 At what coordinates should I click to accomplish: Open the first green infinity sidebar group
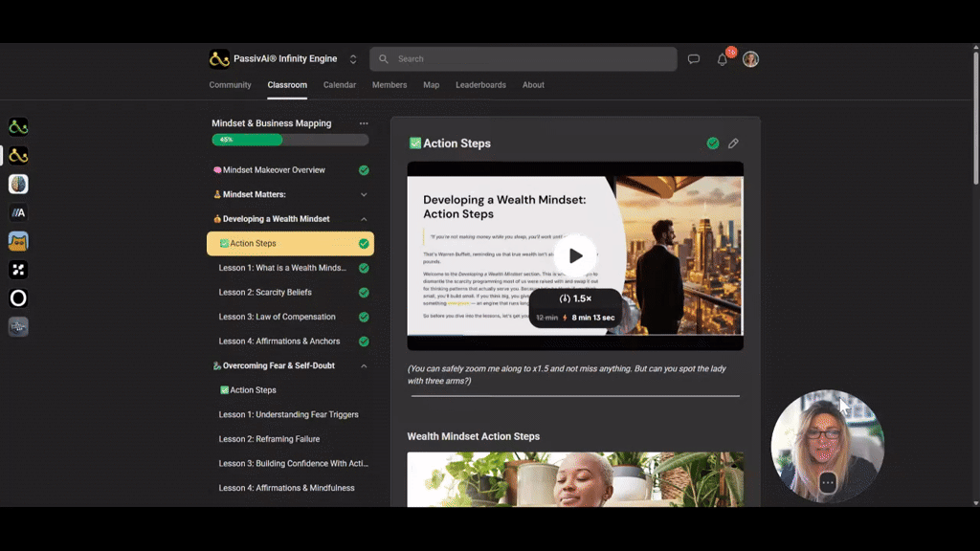[18, 127]
